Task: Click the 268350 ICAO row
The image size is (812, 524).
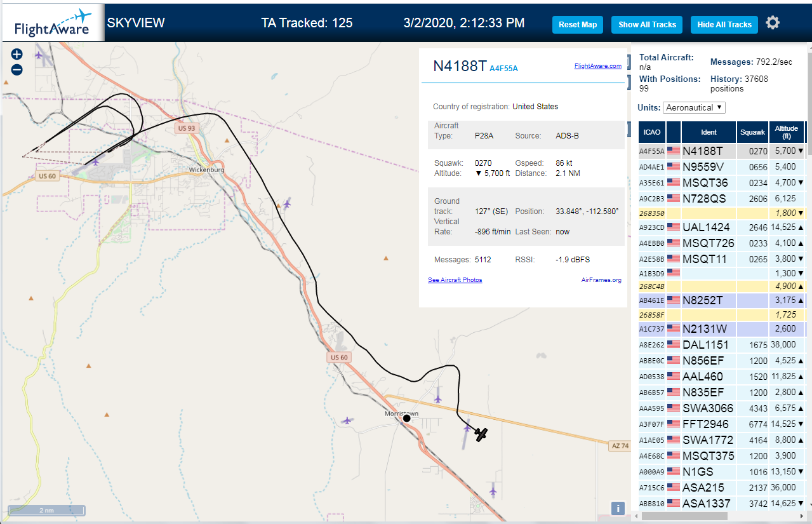Action: (722, 213)
